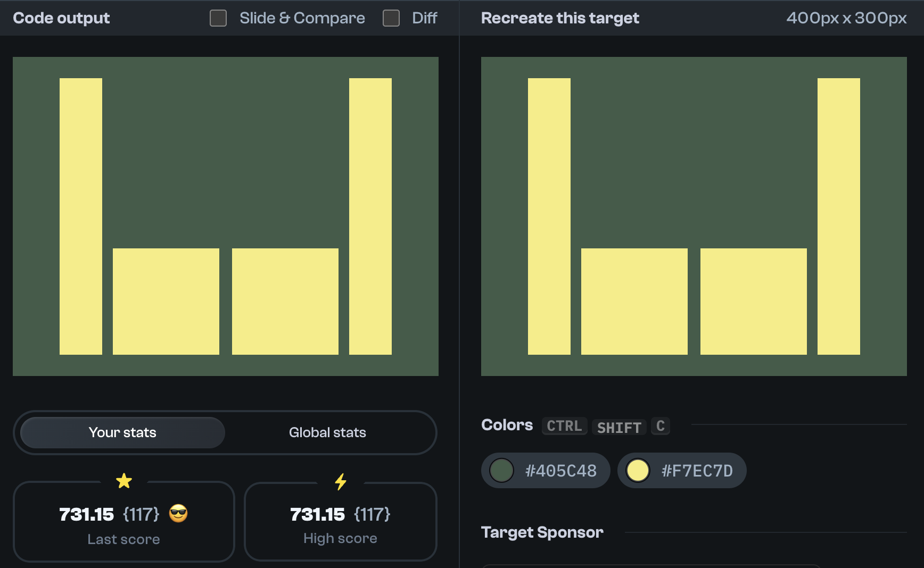Image resolution: width=924 pixels, height=568 pixels.
Task: Switch to the Global stats tab
Action: pyautogui.click(x=327, y=432)
